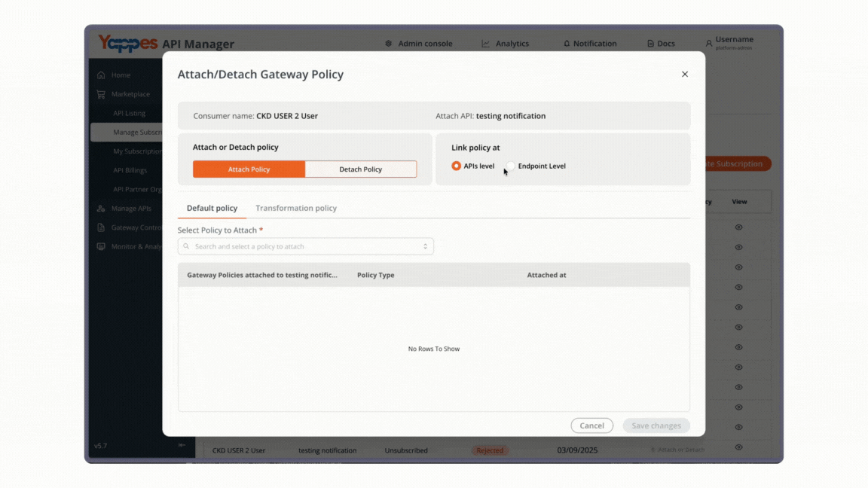868x488 pixels.
Task: Click the Attached at column header
Action: coord(546,275)
